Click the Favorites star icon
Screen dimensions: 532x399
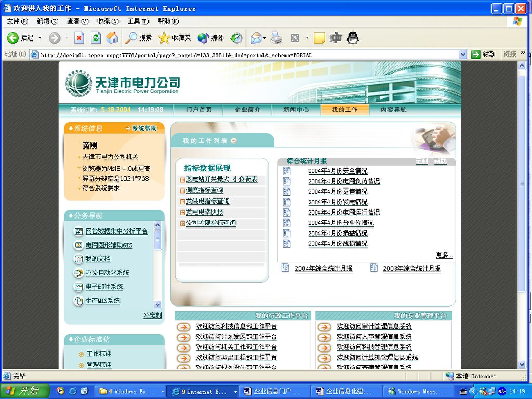pos(164,38)
